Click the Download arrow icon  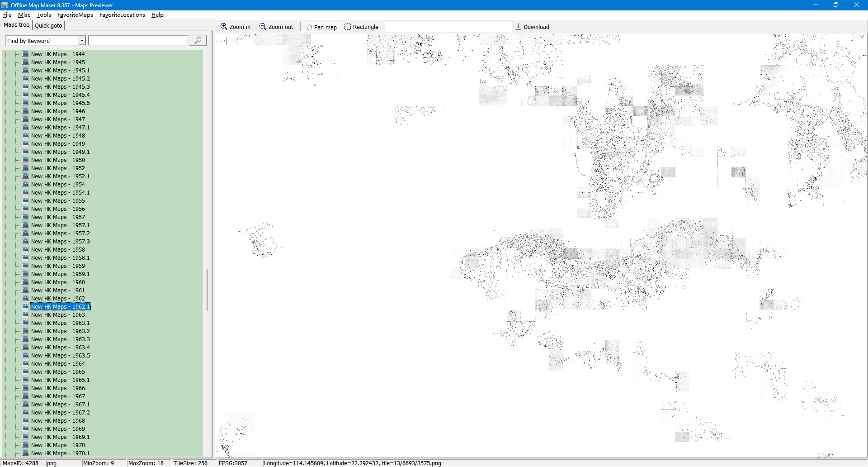(x=519, y=27)
